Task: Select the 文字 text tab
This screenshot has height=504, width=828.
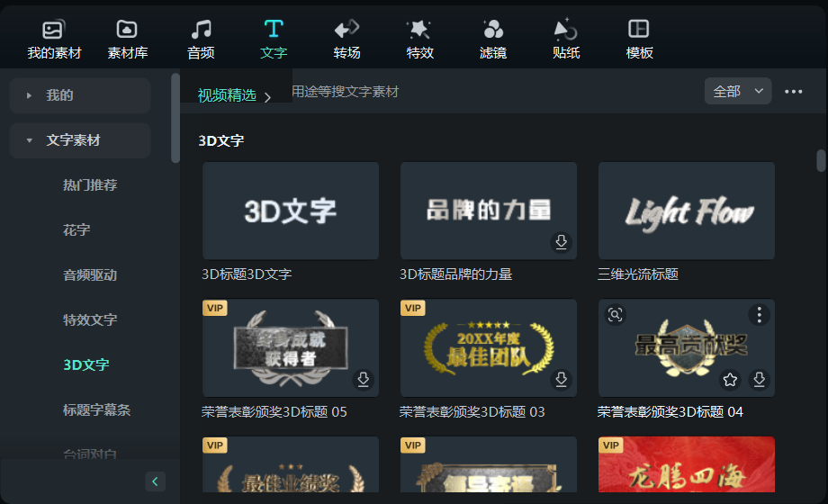Action: pos(274,40)
